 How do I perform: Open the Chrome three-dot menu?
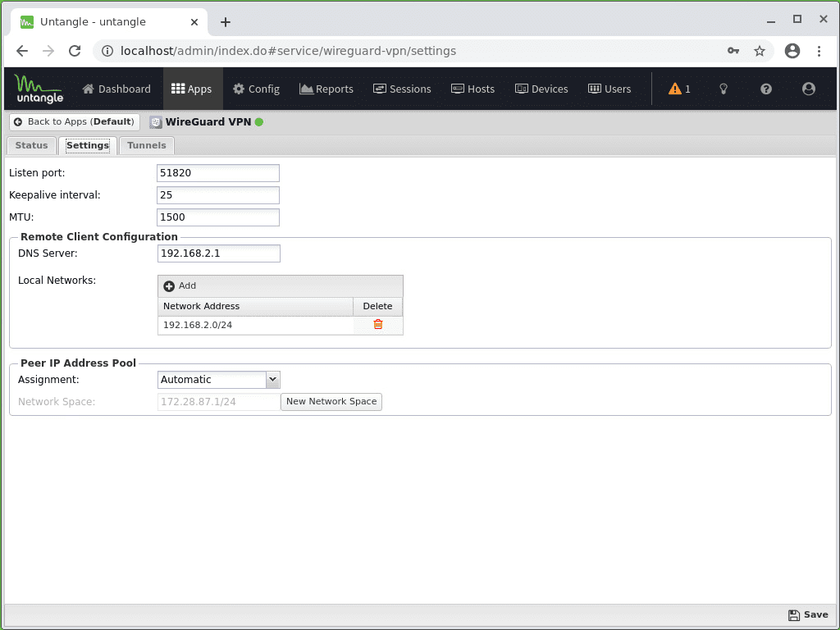tap(819, 51)
